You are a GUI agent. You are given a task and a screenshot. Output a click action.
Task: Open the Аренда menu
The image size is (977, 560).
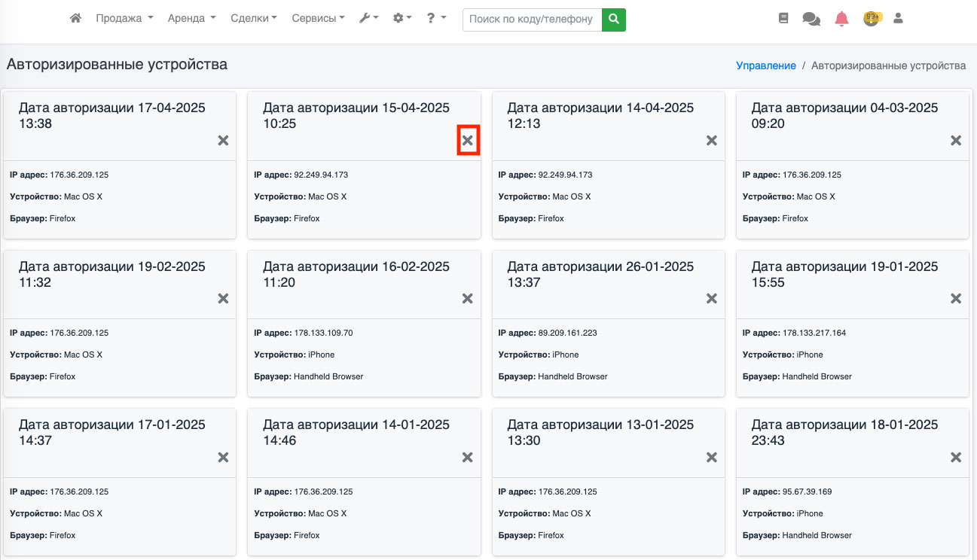click(192, 18)
